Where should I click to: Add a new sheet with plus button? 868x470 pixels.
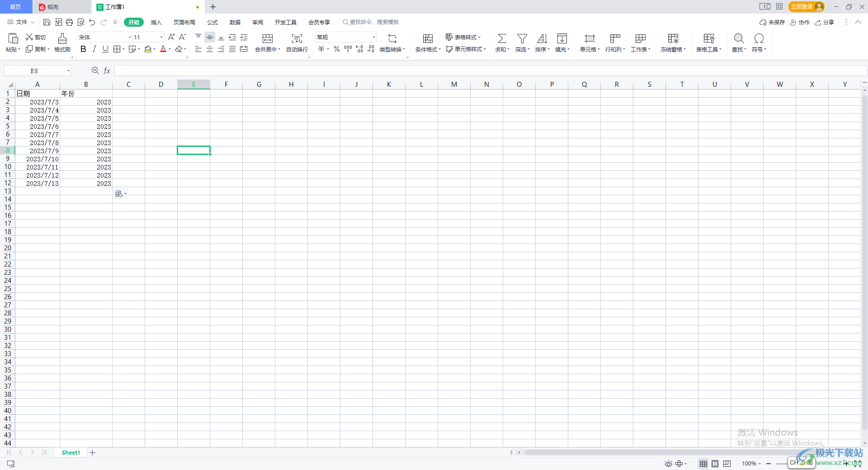[92, 452]
